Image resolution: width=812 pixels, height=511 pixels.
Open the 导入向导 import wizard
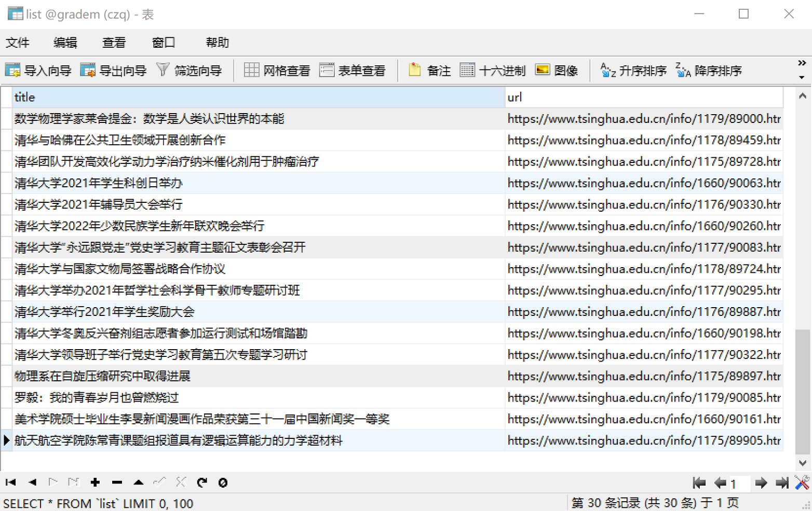coord(38,71)
